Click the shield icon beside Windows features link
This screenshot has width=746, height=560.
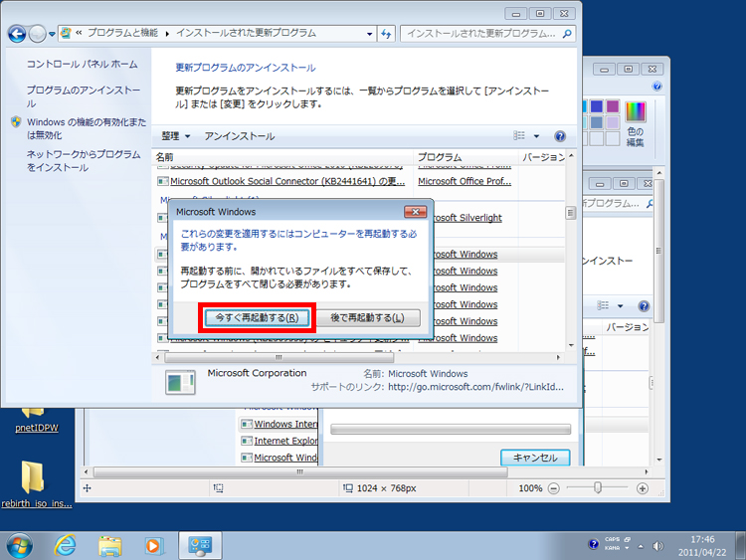point(16,122)
